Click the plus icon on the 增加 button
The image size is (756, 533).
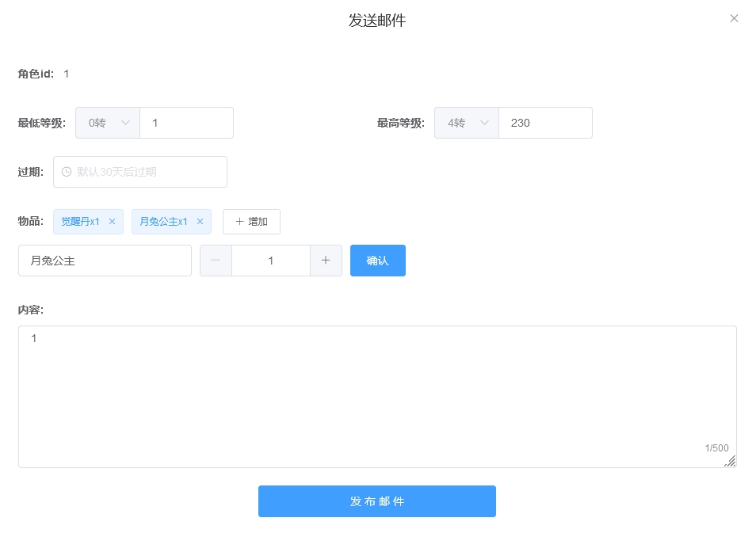point(239,222)
